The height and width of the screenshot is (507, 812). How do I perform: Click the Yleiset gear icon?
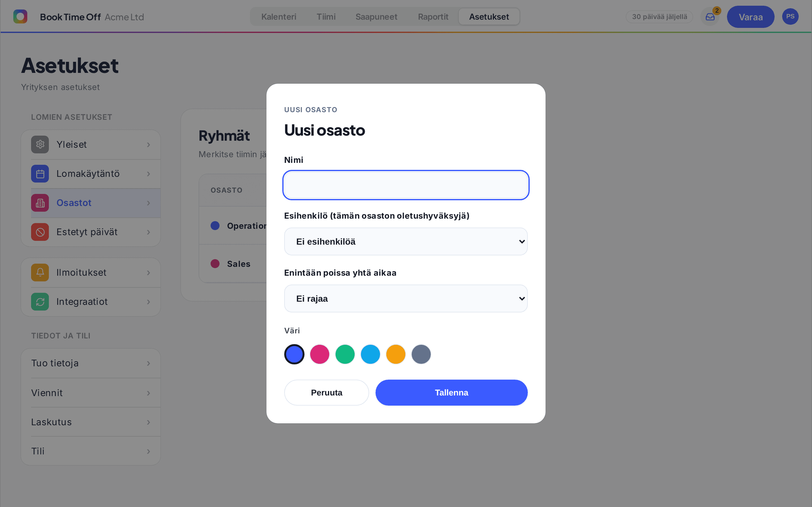click(40, 144)
